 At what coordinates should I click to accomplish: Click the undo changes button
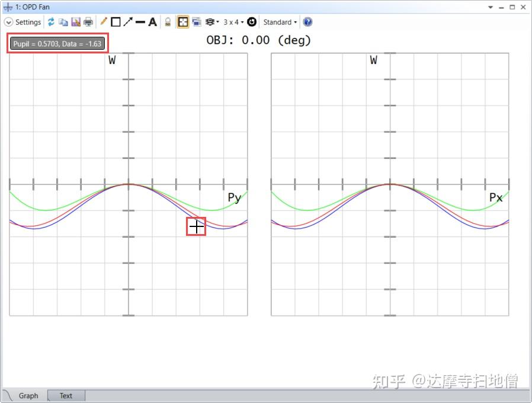tap(251, 22)
